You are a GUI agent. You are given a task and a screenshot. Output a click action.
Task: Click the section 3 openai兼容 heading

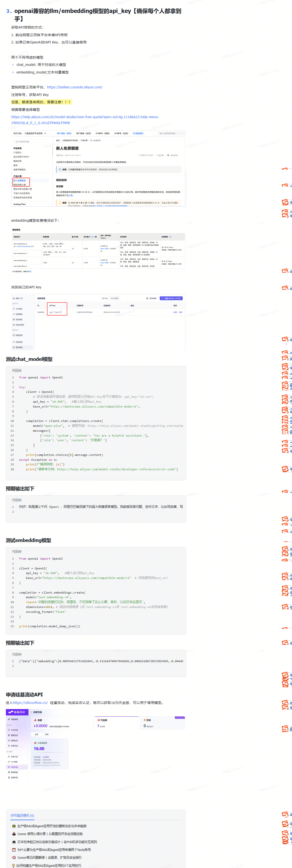tap(98, 15)
